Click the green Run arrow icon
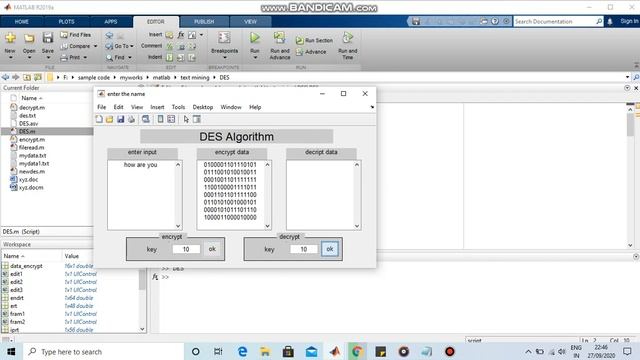 [255, 38]
